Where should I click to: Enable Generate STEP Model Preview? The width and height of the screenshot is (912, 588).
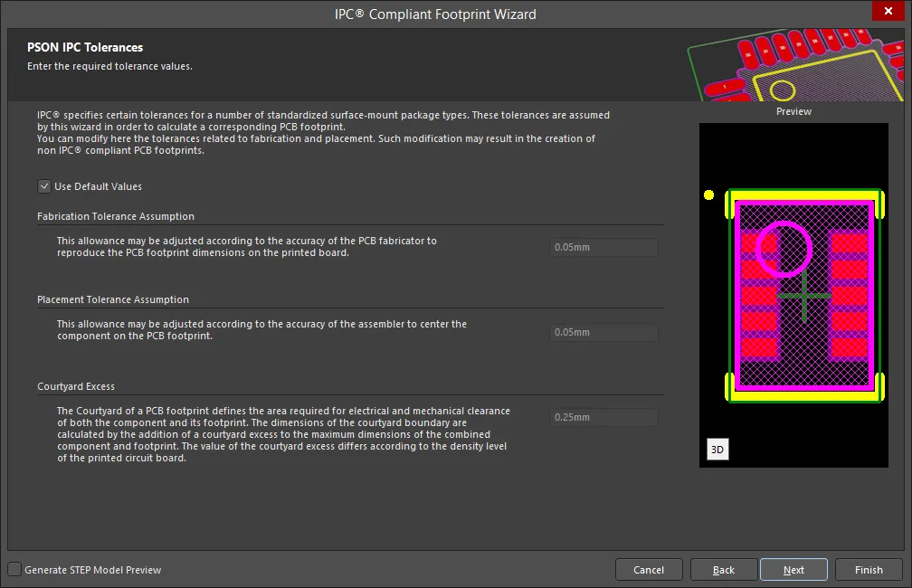coord(14,569)
